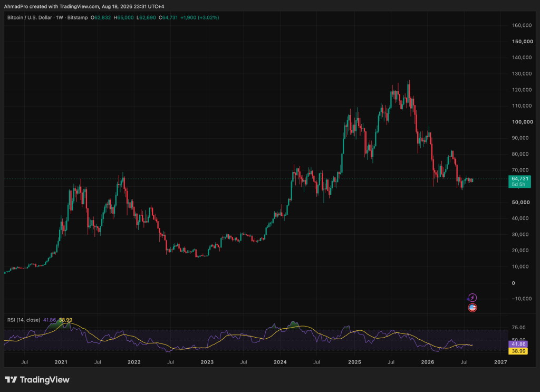Viewport: 540px width, 392px height.
Task: Click the 2027 label on time axis
Action: point(500,362)
